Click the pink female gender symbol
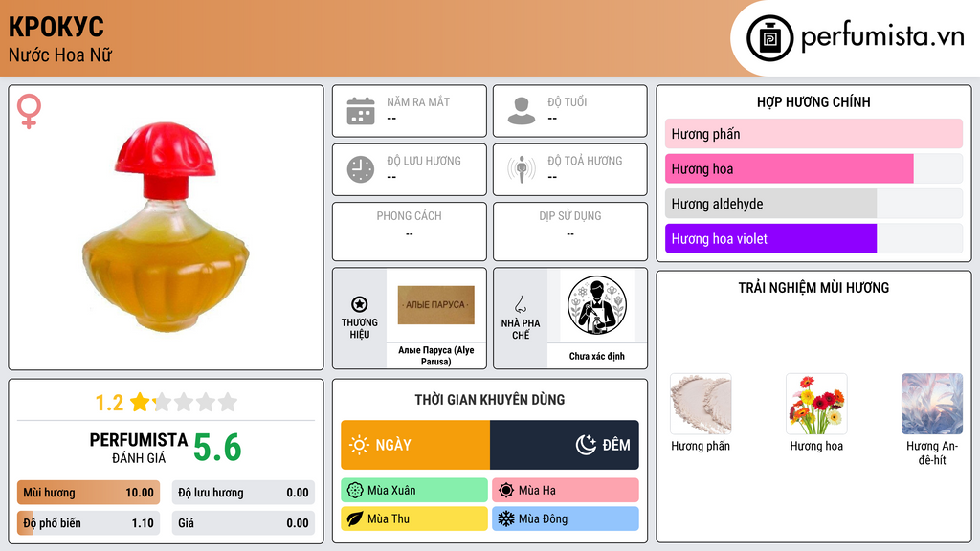Screen dimensions: 980x551 click(29, 111)
